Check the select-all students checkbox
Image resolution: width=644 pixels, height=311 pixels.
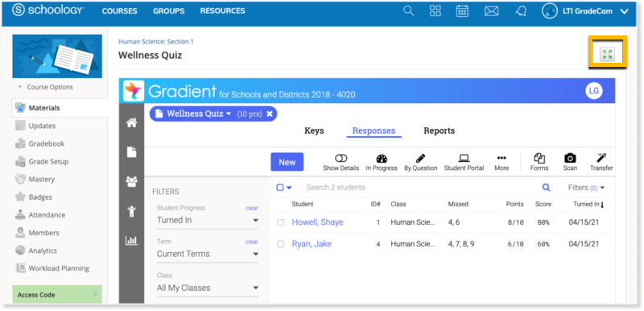(x=280, y=188)
